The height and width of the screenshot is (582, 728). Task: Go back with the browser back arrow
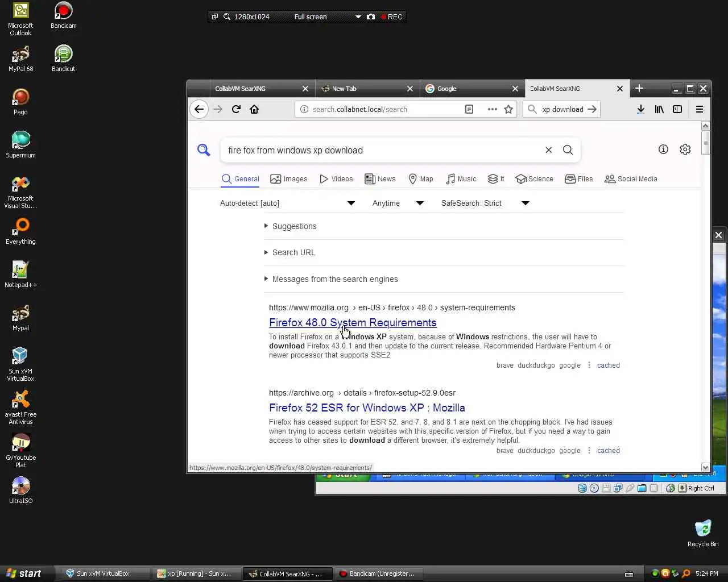click(199, 109)
